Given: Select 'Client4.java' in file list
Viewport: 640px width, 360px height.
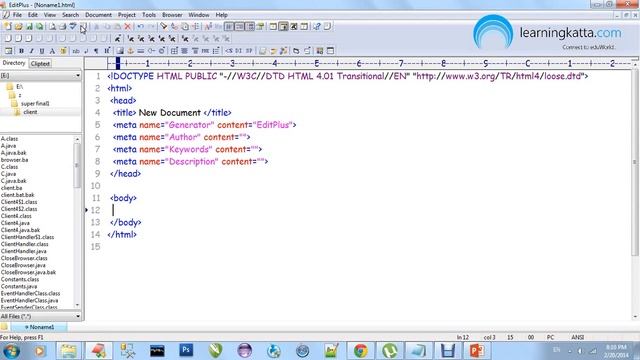Looking at the screenshot, I should click(15, 223).
